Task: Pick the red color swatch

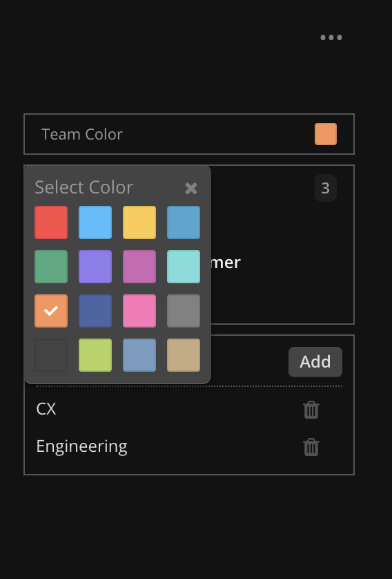Action: [51, 222]
